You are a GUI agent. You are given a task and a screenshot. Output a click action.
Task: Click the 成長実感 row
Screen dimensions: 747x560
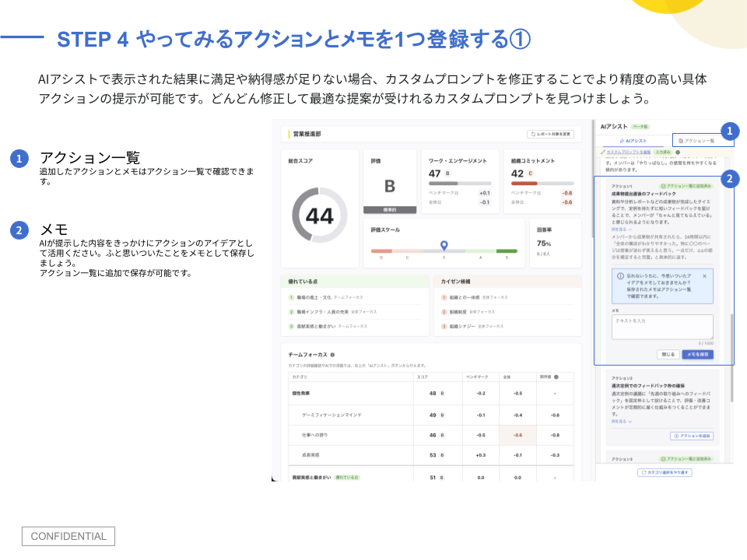tap(431, 455)
